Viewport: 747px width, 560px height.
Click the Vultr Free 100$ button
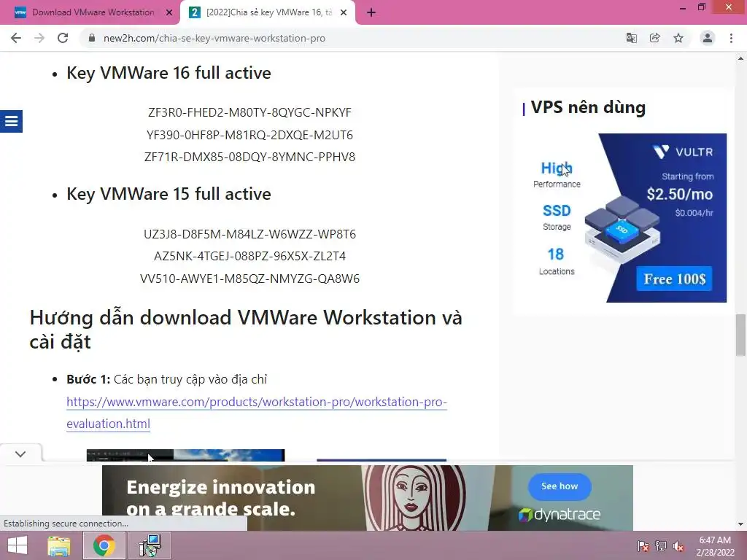tap(674, 279)
